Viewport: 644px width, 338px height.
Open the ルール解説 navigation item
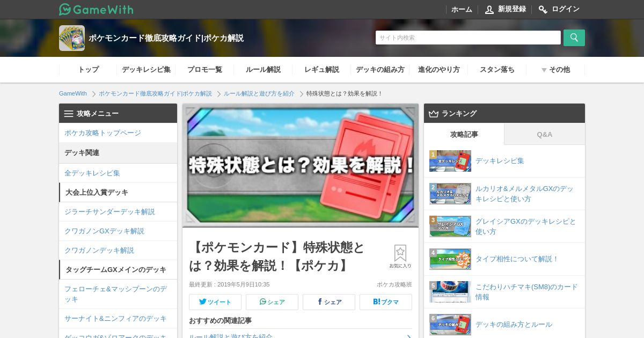click(x=263, y=70)
